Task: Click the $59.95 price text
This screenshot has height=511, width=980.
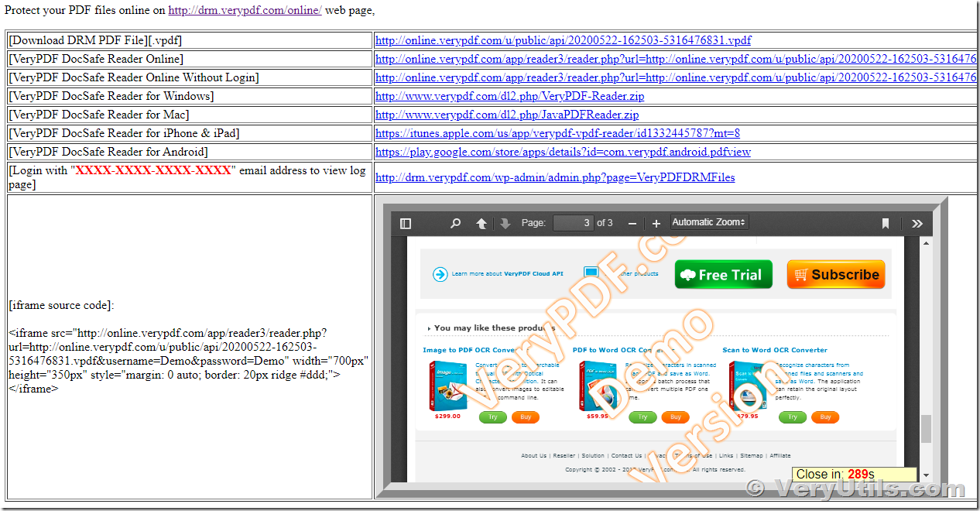Action: tap(598, 416)
